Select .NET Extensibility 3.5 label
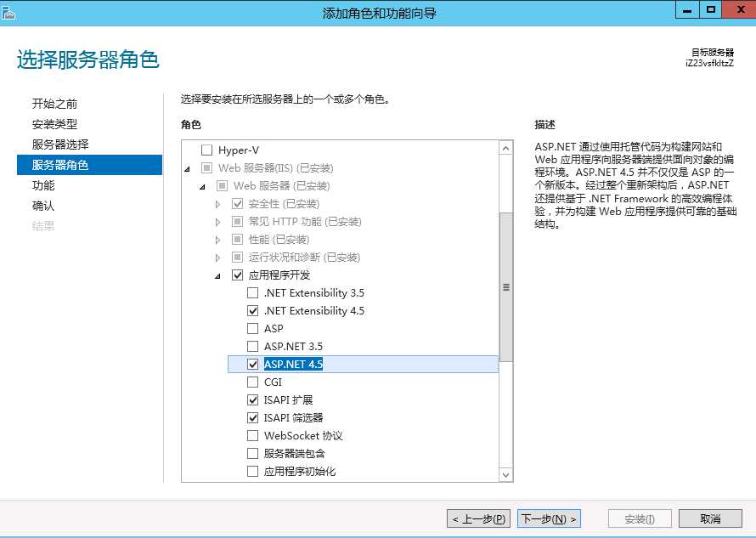 (x=314, y=293)
